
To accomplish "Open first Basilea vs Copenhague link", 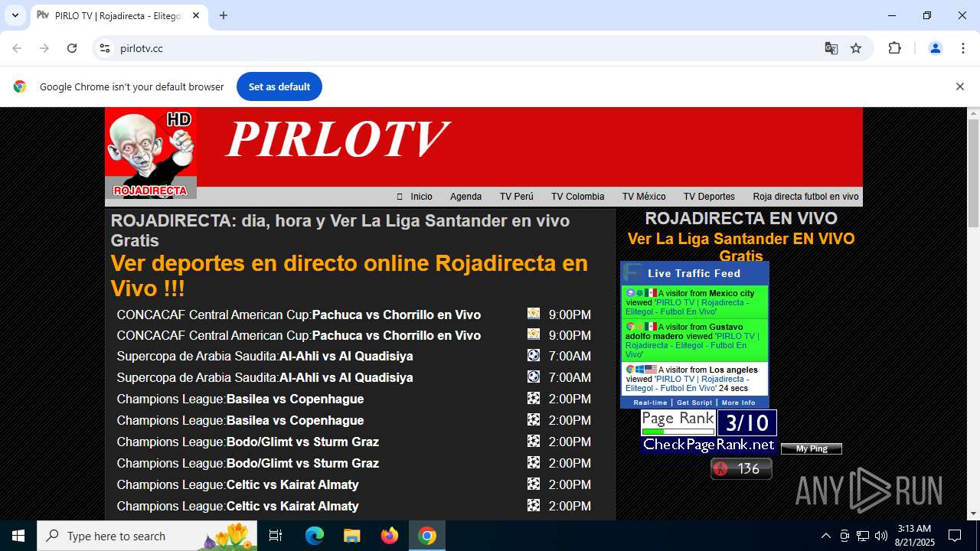I will click(295, 399).
